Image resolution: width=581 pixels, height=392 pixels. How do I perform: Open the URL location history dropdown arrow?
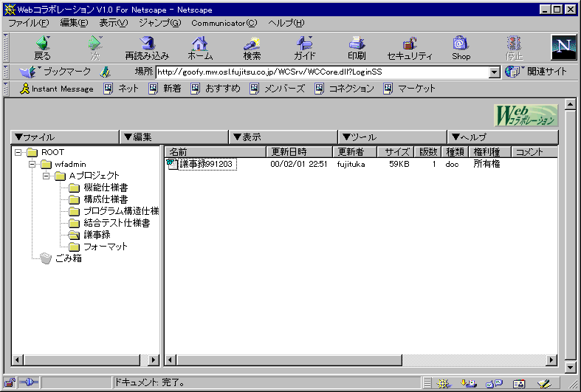(x=495, y=72)
